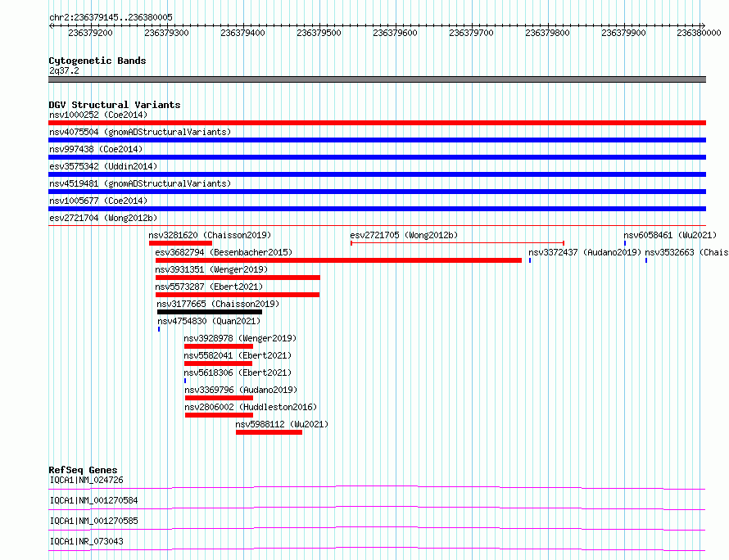Click ruler position 236379500
This screenshot has height=560, width=729.
[x=319, y=33]
